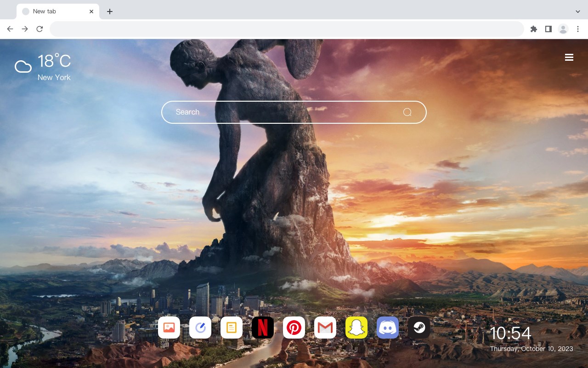Image resolution: width=588 pixels, height=368 pixels.
Task: Open a new tab with plus button
Action: pos(109,11)
